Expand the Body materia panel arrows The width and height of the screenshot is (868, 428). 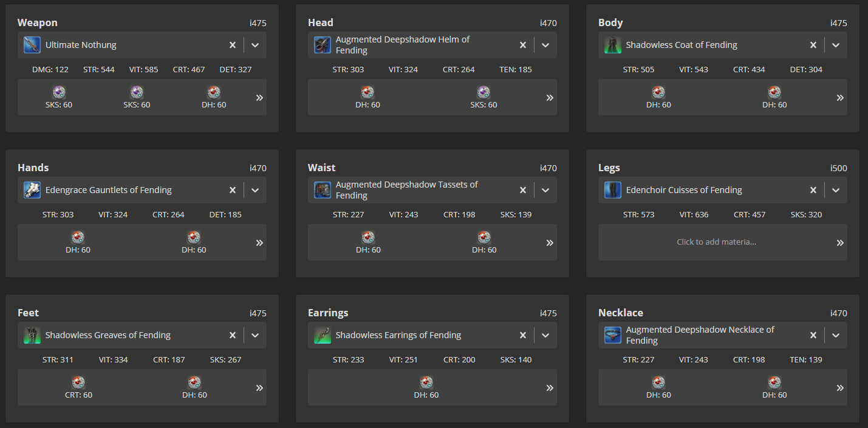tap(840, 98)
